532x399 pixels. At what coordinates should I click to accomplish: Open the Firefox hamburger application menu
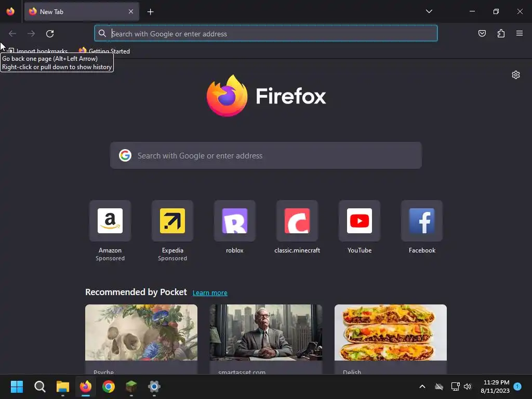point(520,33)
